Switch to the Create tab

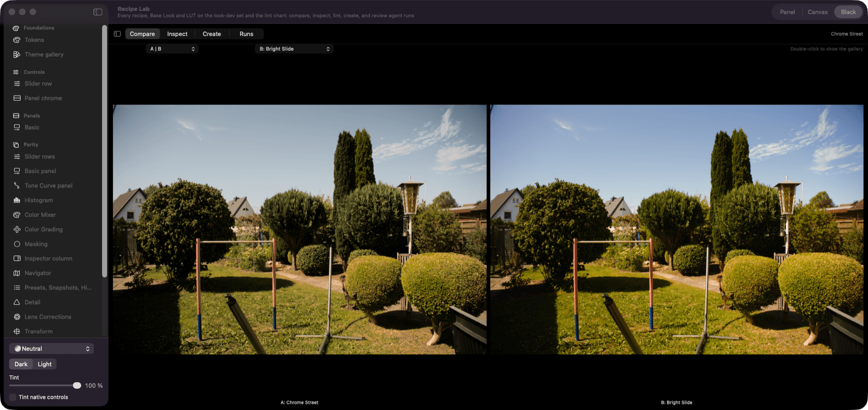pos(212,34)
